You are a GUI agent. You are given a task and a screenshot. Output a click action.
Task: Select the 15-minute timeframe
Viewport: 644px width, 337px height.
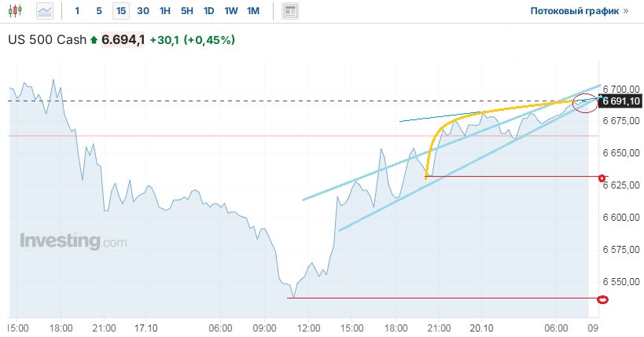(x=120, y=11)
